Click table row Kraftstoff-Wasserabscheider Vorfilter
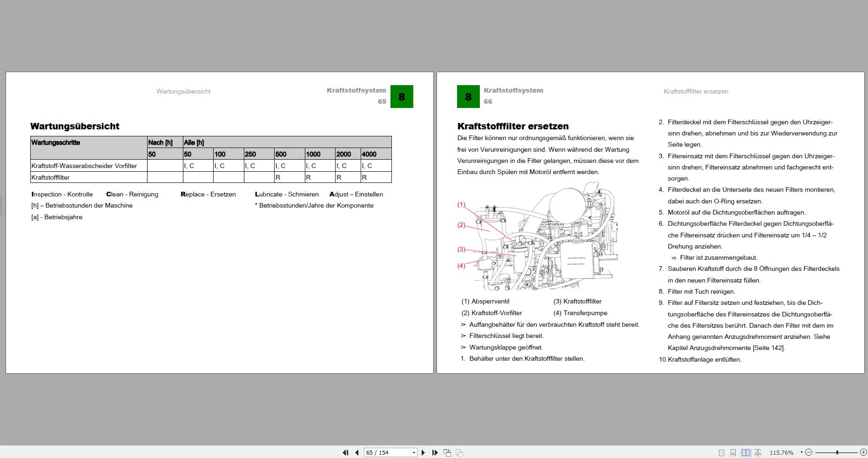Image resolution: width=868 pixels, height=458 pixels. pos(211,166)
